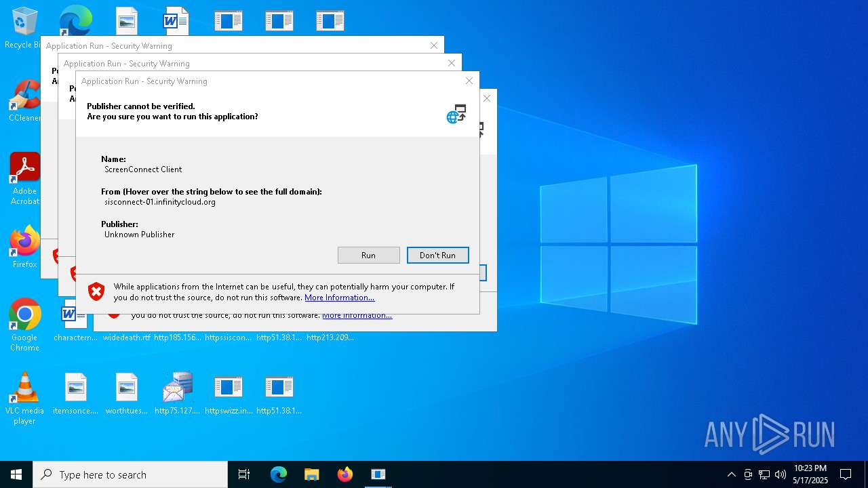Show hidden system tray icons
868x488 pixels.
731,474
